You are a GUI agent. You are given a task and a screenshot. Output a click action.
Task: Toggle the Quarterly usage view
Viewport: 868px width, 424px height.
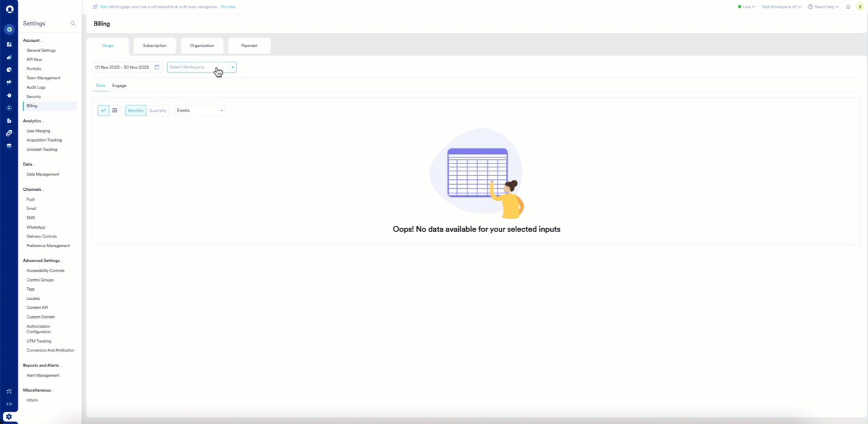coord(157,110)
